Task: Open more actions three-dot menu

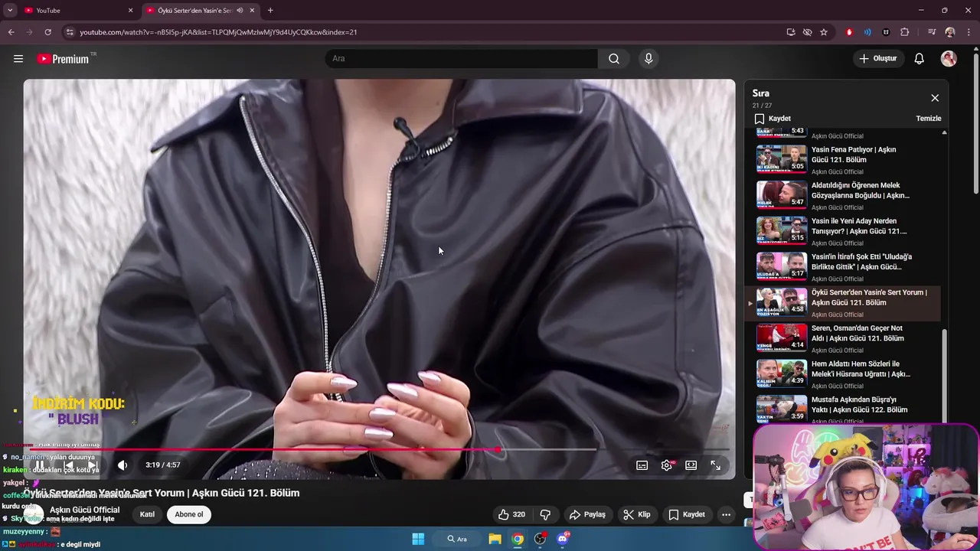Action: click(726, 514)
